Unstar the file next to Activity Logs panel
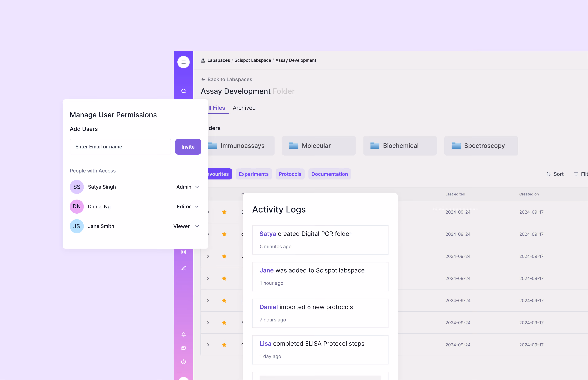Screen dimensions: 588x380 click(224, 212)
